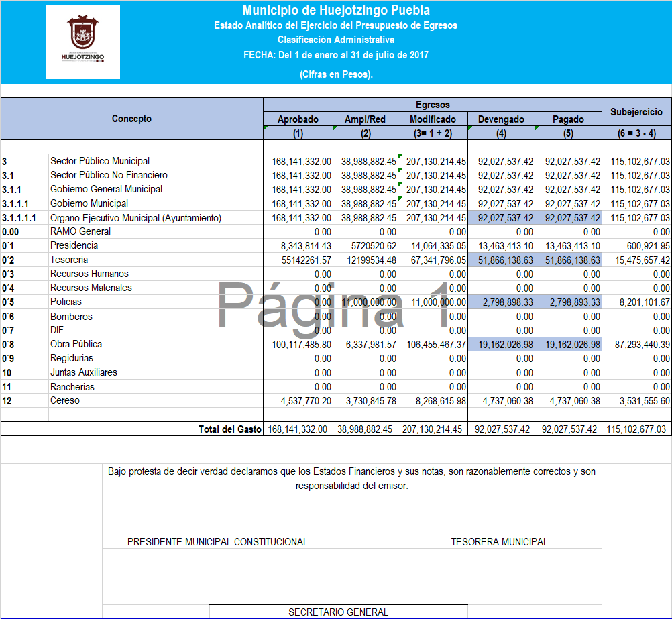The image size is (672, 619).
Task: Click the 'Subejercicio' column header
Action: point(636,112)
